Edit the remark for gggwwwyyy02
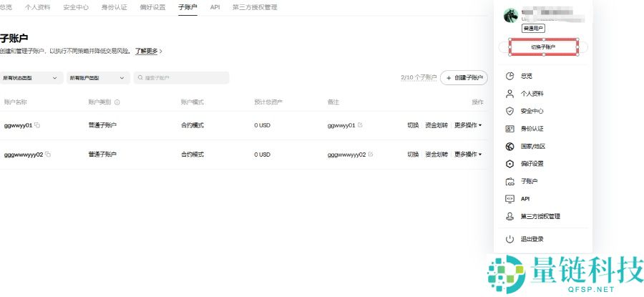644x297 pixels. (371, 155)
